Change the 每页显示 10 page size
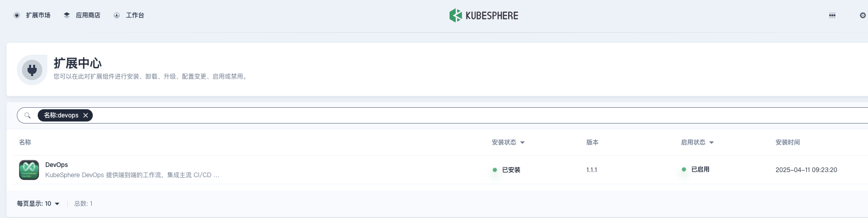Screen dimensions: 868x218 click(x=38, y=204)
